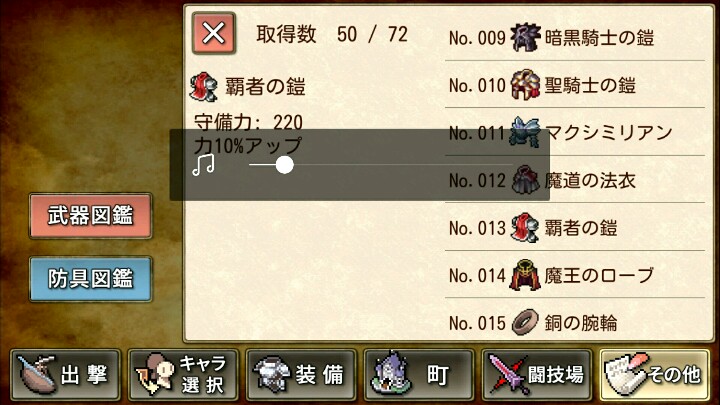Click the 魔道の法衣 robe icon
The height and width of the screenshot is (405, 720).
[x=524, y=180]
